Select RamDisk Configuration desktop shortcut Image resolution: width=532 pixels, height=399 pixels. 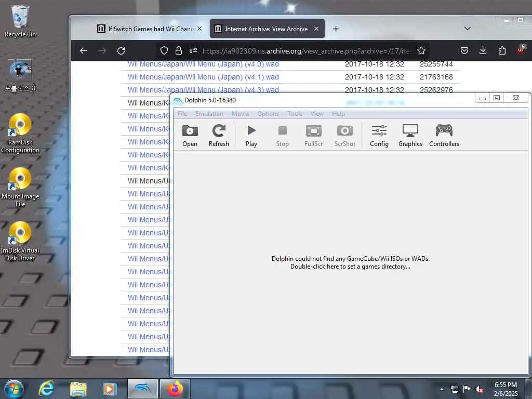pyautogui.click(x=20, y=134)
